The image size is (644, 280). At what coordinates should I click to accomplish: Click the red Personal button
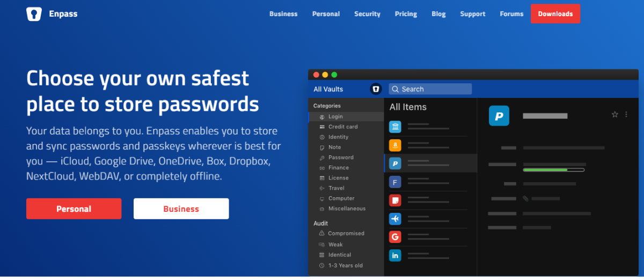[74, 209]
